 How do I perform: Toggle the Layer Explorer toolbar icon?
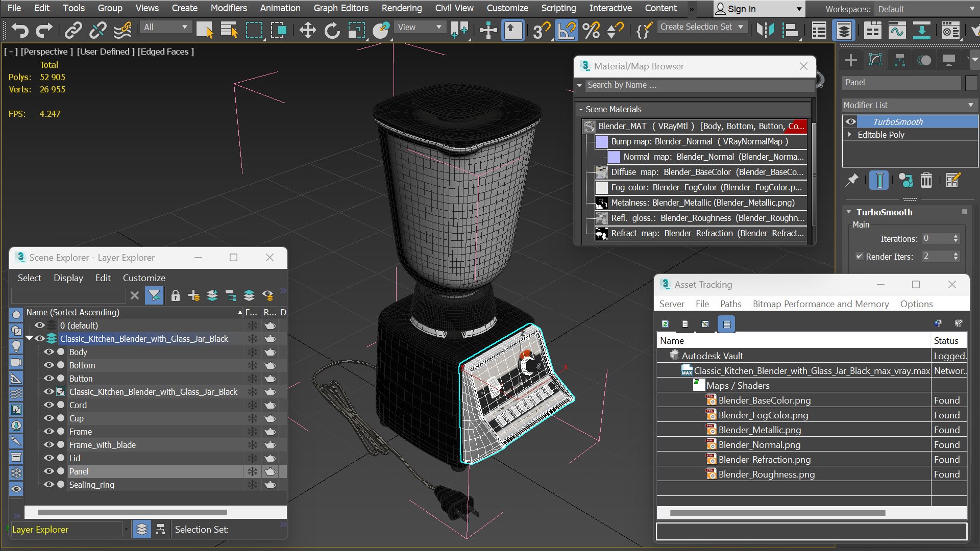pyautogui.click(x=844, y=31)
